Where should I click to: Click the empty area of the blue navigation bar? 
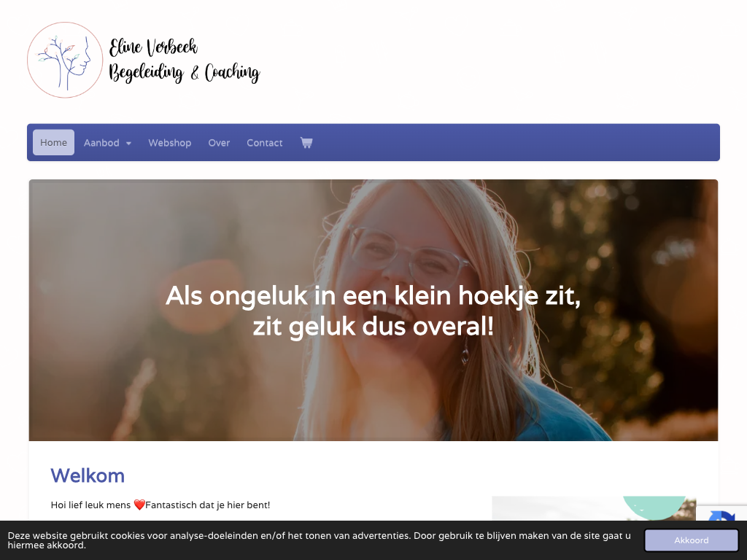click(x=514, y=142)
